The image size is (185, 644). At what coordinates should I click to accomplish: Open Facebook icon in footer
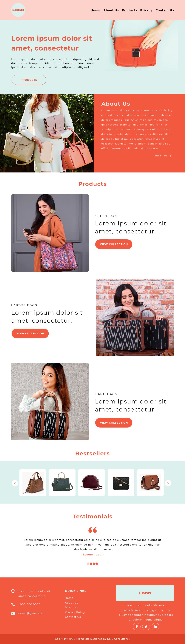[x=137, y=626]
